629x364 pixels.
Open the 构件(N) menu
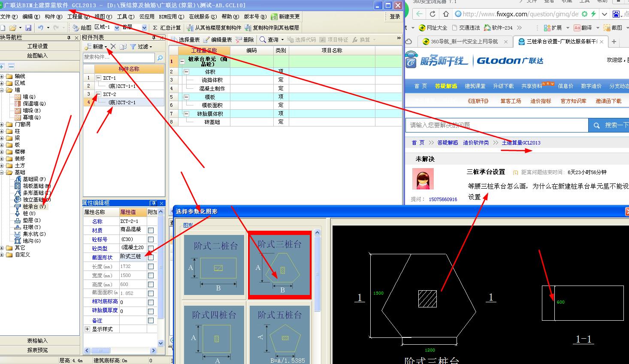pos(54,17)
